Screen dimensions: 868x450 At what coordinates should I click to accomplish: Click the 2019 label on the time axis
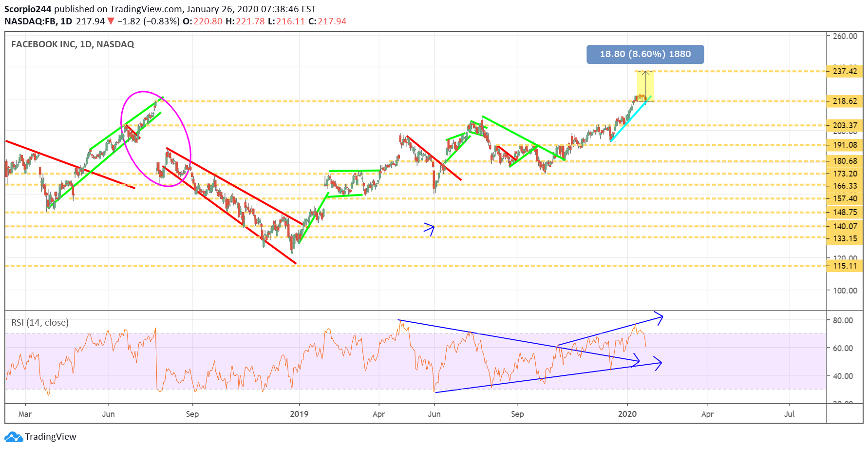[299, 414]
